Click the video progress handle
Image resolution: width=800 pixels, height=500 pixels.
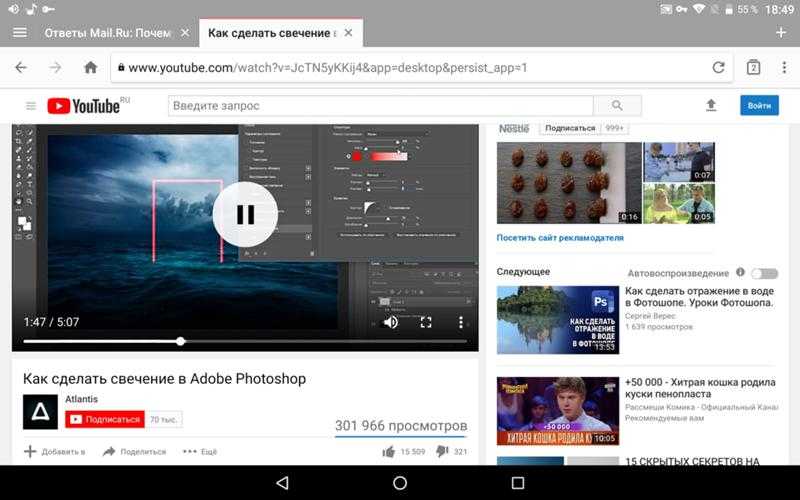[x=180, y=341]
